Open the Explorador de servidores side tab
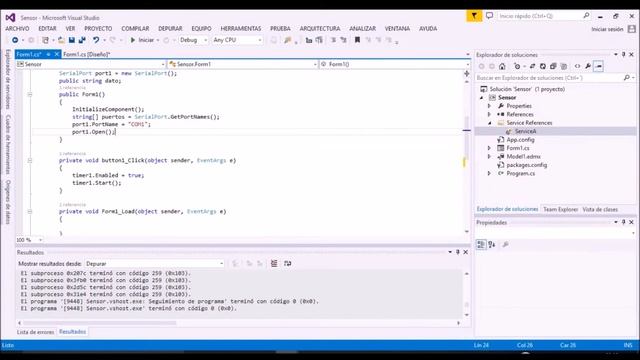Viewport: 640px width, 360px height. click(x=8, y=80)
